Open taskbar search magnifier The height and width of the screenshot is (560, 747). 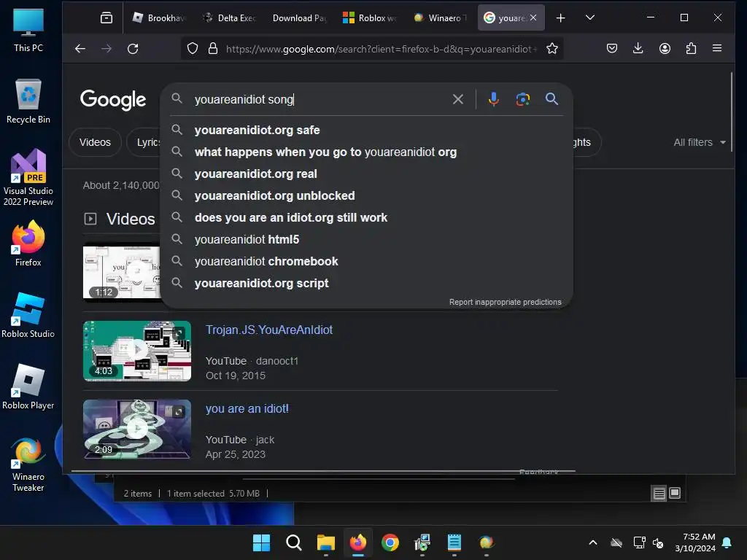[x=293, y=542]
